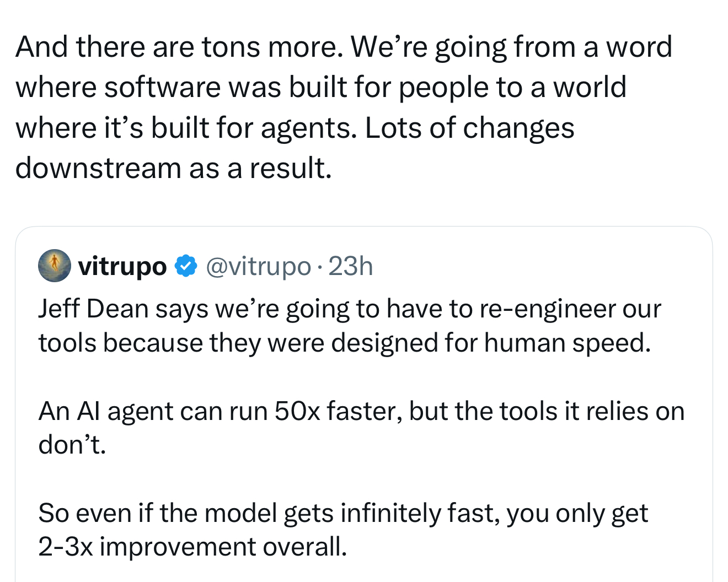Click the "2-3x improvement overall" line
Screen dimensions: 728x582
192,547
